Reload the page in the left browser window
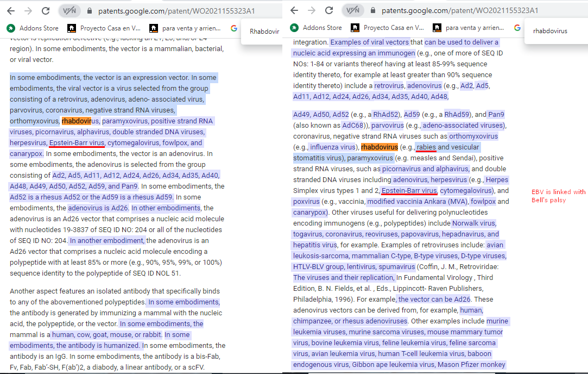This screenshot has width=588, height=374. 46,11
